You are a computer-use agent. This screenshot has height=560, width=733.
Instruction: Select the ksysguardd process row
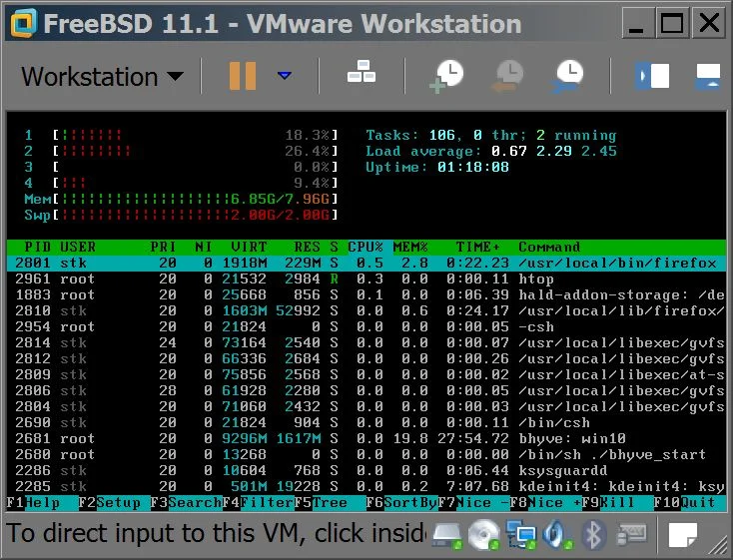coord(366,470)
